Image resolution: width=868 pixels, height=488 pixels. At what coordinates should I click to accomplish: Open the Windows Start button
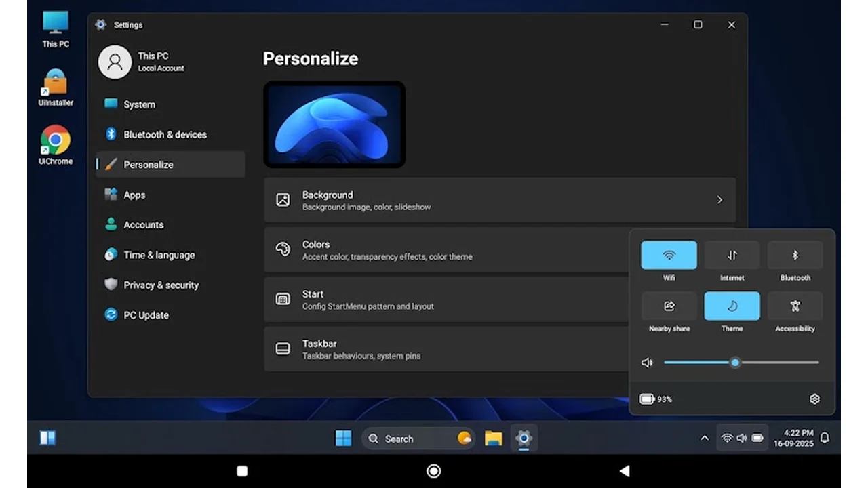coord(344,439)
